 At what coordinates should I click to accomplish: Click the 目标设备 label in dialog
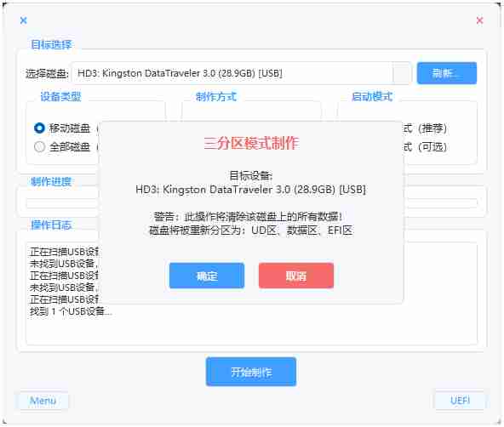pyautogui.click(x=251, y=175)
